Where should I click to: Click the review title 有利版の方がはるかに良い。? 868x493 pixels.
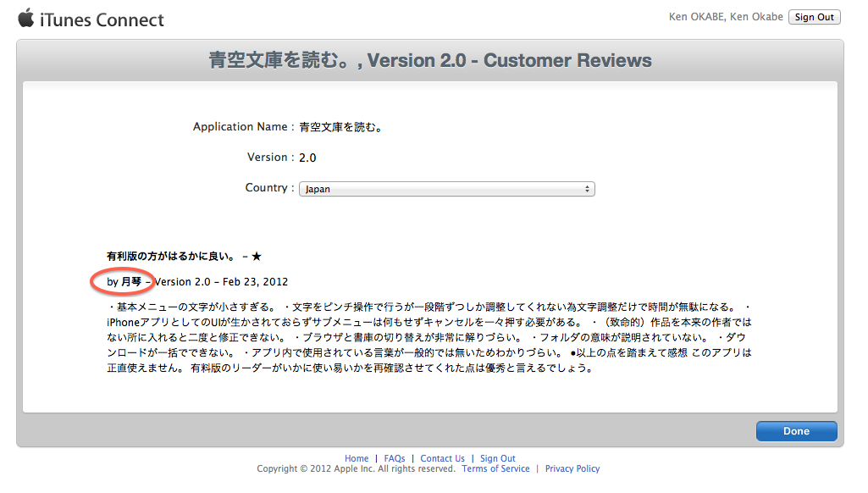click(x=171, y=257)
